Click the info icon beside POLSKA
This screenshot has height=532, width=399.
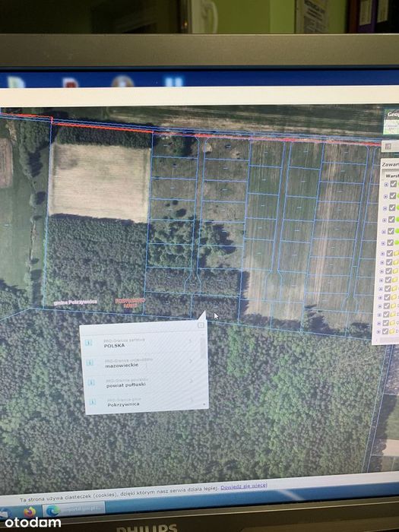pos(89,342)
